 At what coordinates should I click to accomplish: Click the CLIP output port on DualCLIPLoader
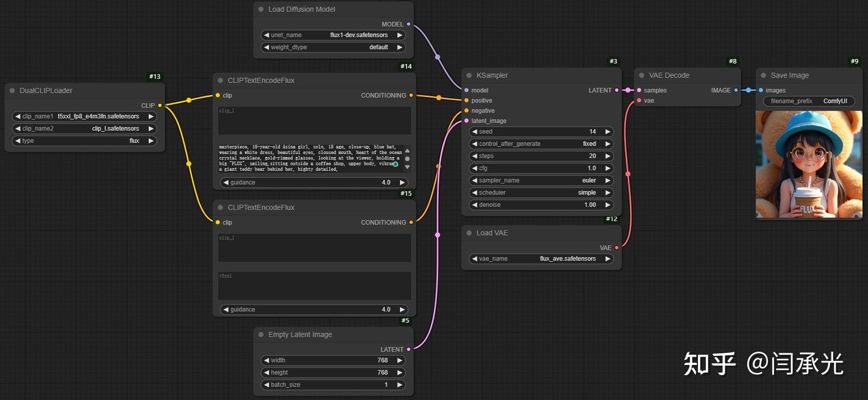pyautogui.click(x=160, y=106)
